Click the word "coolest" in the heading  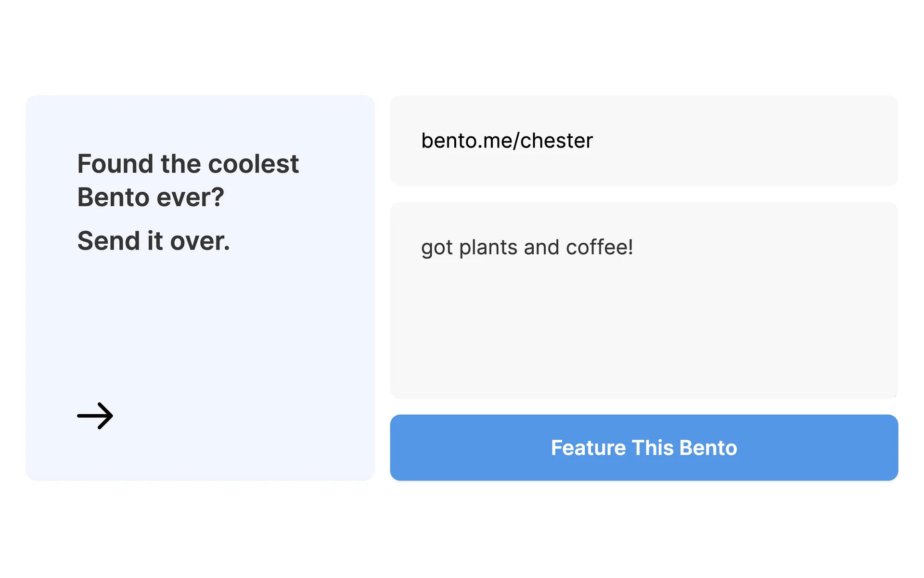tap(253, 164)
